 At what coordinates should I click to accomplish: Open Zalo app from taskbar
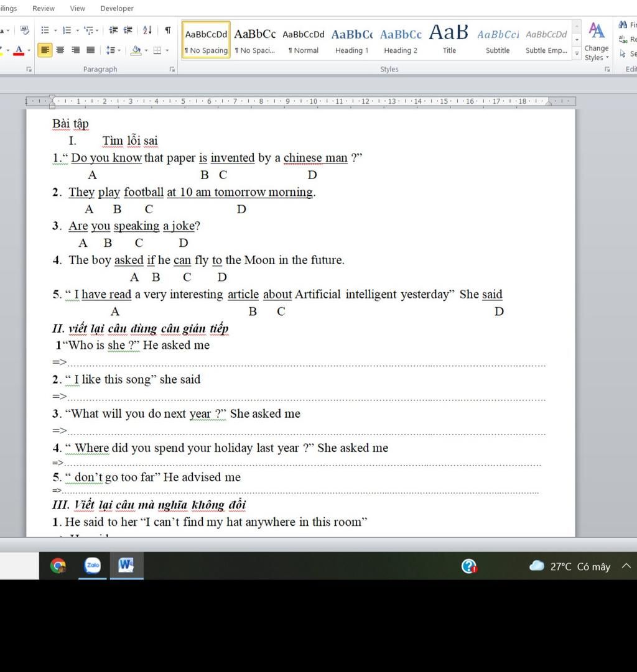coord(93,566)
